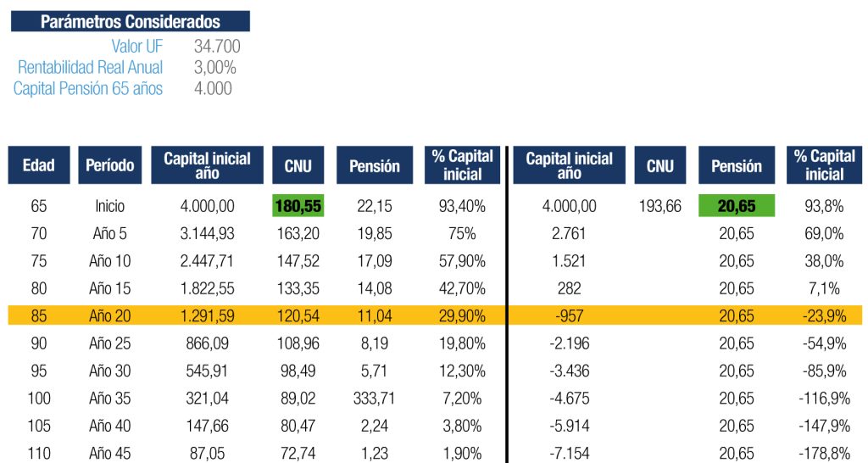
Task: Click the Parámetros Considerados header
Action: (x=131, y=22)
